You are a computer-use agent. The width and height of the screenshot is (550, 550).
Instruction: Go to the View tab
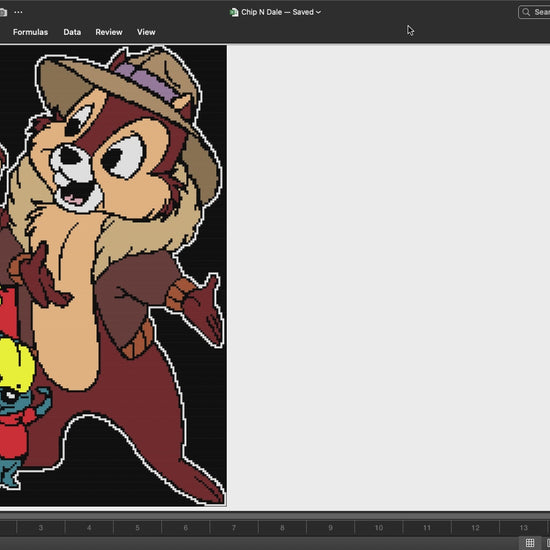point(146,32)
